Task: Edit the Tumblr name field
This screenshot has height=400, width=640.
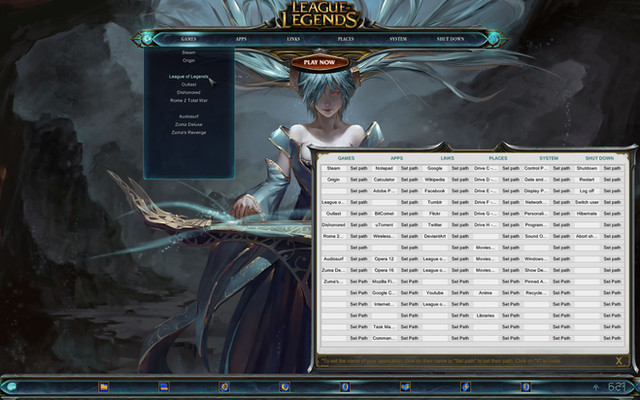Action: (435, 202)
